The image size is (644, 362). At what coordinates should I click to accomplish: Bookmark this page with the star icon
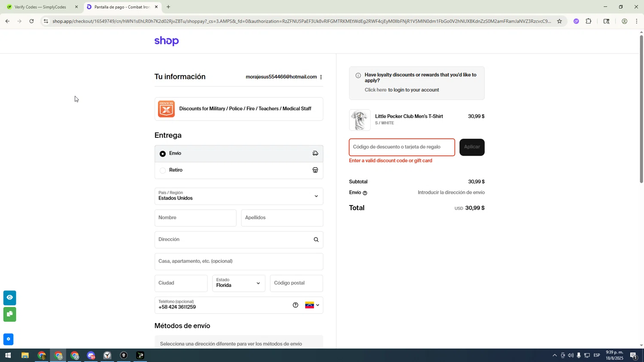click(559, 21)
